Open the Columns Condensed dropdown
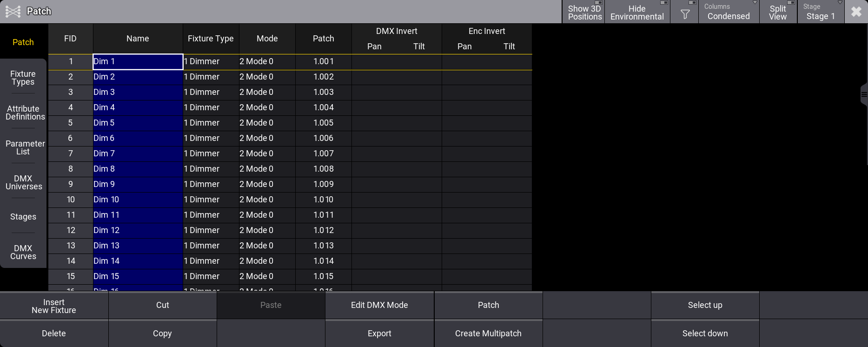Image resolution: width=868 pixels, height=347 pixels. [x=729, y=12]
